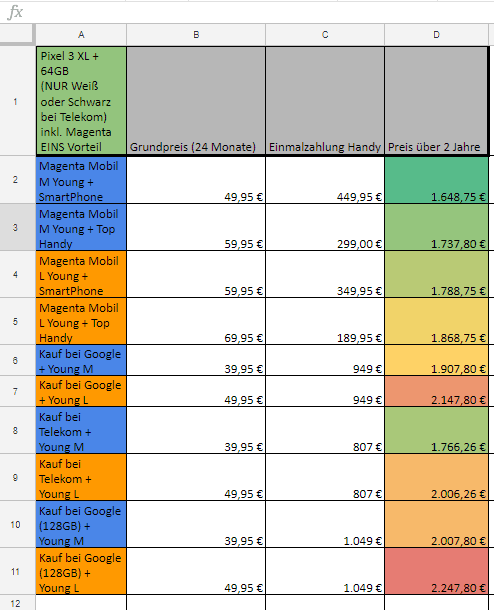
Task: Select column D header
Action: pos(436,35)
